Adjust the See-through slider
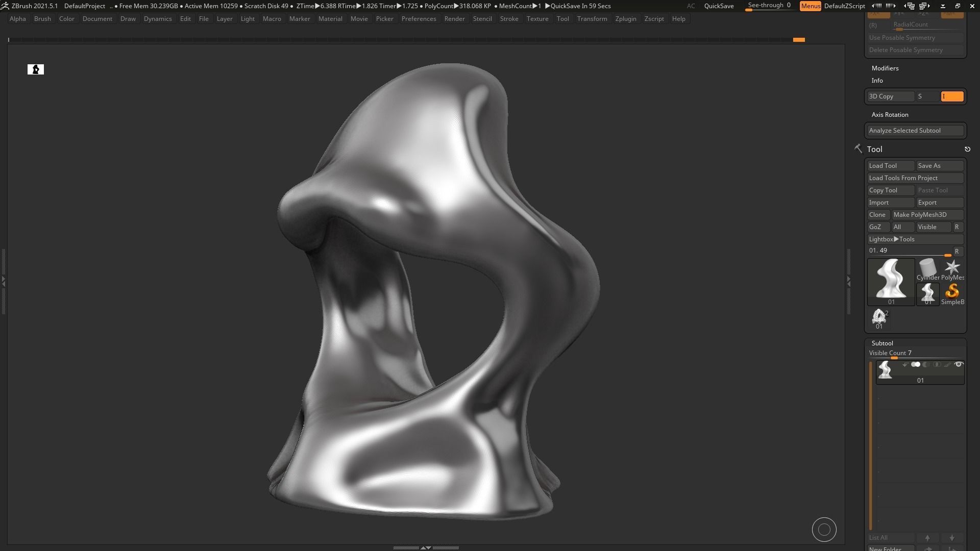 click(769, 6)
